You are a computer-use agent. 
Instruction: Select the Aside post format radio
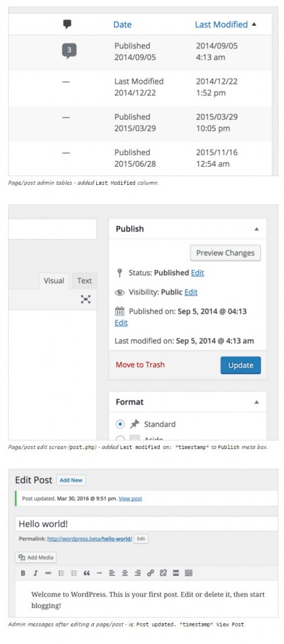pyautogui.click(x=120, y=438)
